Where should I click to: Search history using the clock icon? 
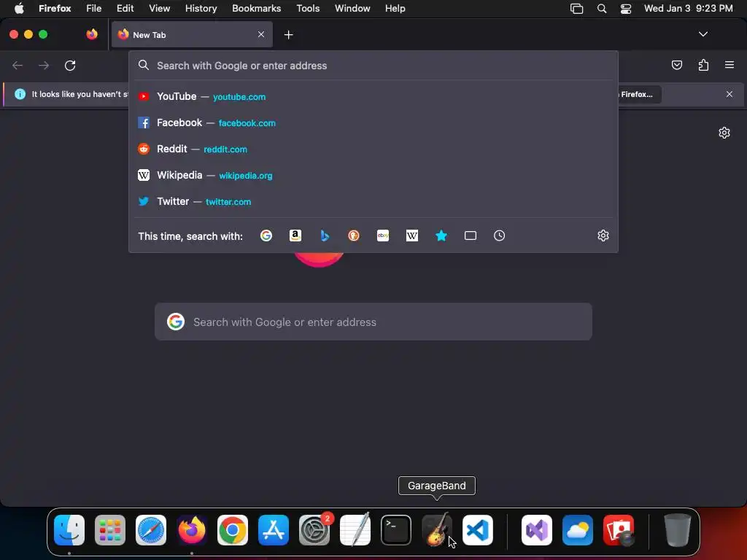coord(499,236)
